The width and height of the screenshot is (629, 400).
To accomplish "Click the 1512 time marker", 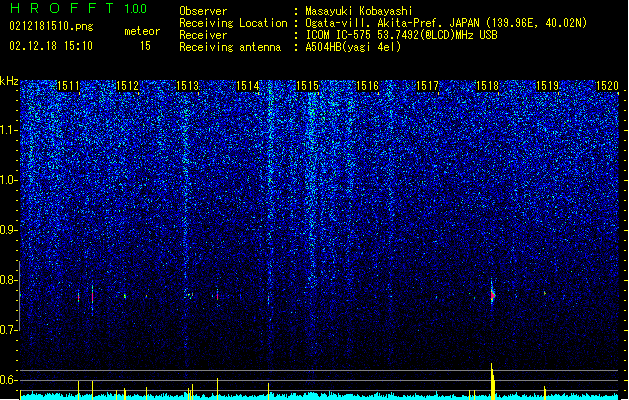I will click(x=128, y=86).
